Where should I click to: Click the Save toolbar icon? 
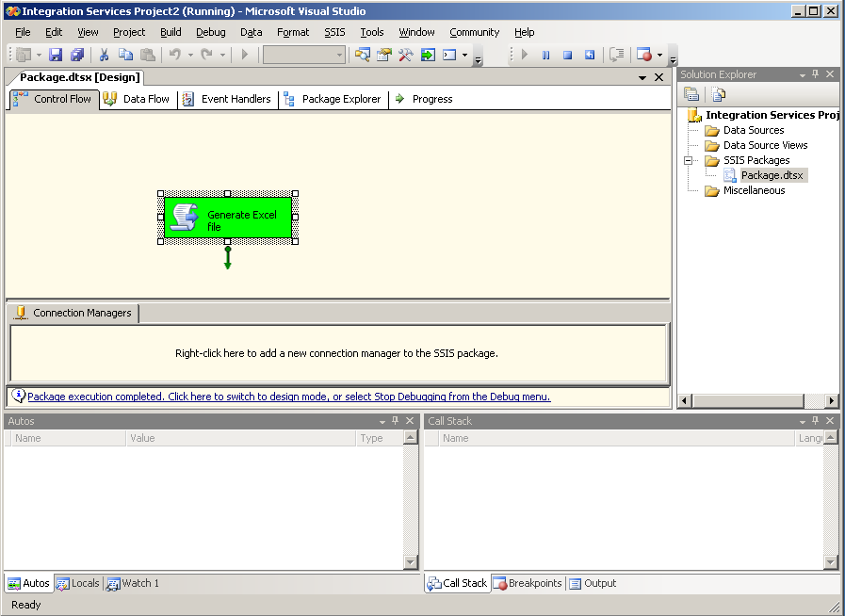(55, 55)
